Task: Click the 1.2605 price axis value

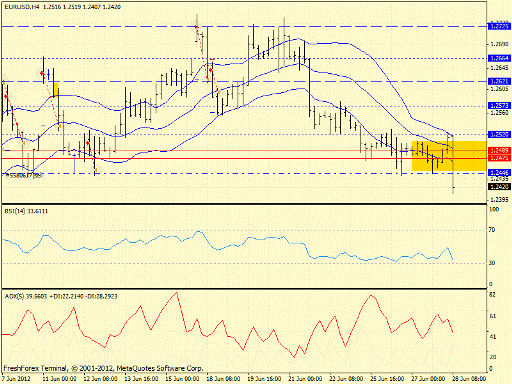Action: (x=499, y=89)
